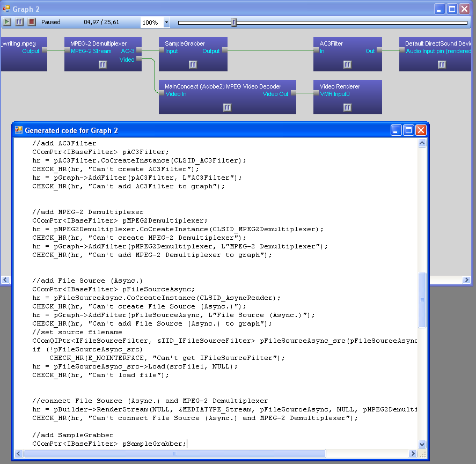Screen dimensions: 476x464
Task: Click the Graph 2 window title icon
Action: pyautogui.click(x=6, y=9)
